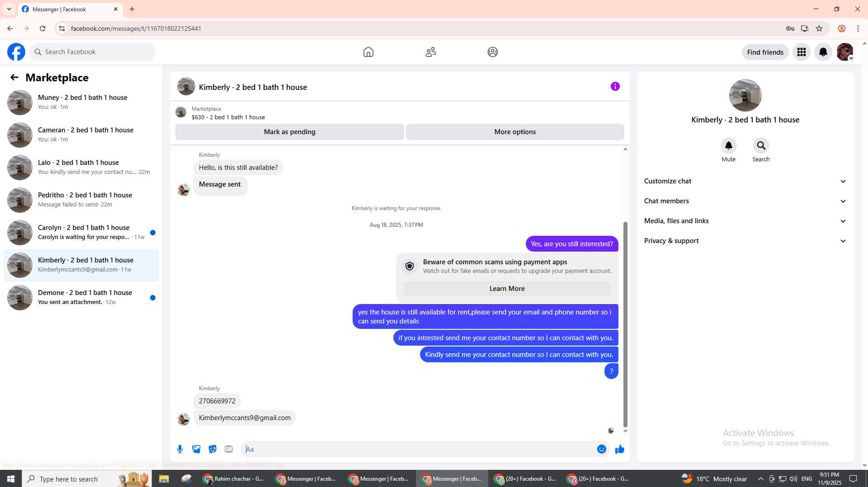
Task: Select the Kimberlymccants9@gmail.com message
Action: (x=245, y=418)
